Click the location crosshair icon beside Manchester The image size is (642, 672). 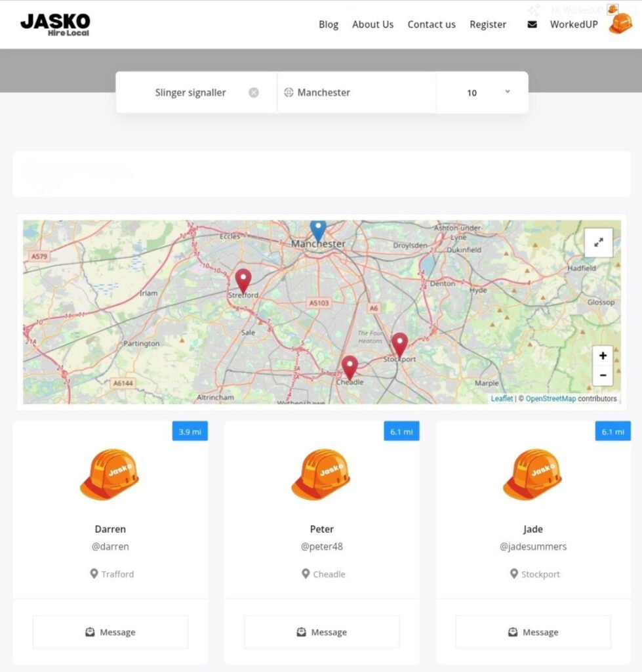(x=289, y=93)
